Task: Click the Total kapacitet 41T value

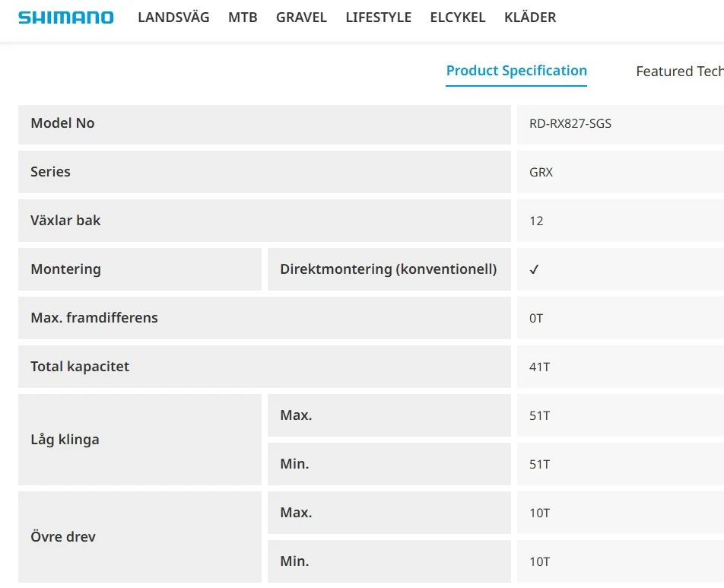Action: click(x=539, y=367)
